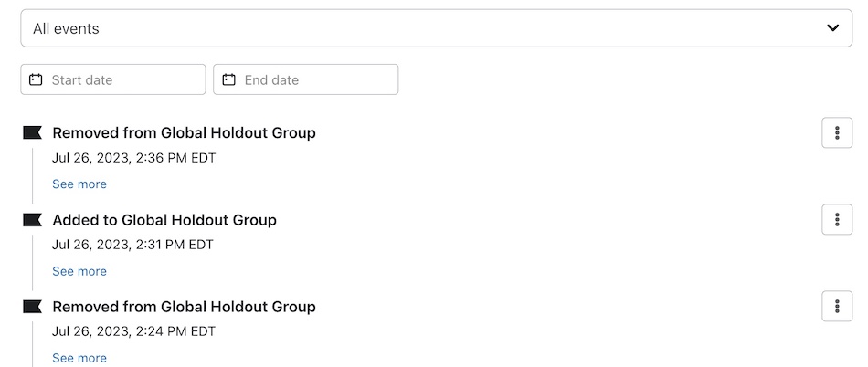The height and width of the screenshot is (367, 868).
Task: Expand See more under the 2:36 PM event
Action: [x=79, y=184]
